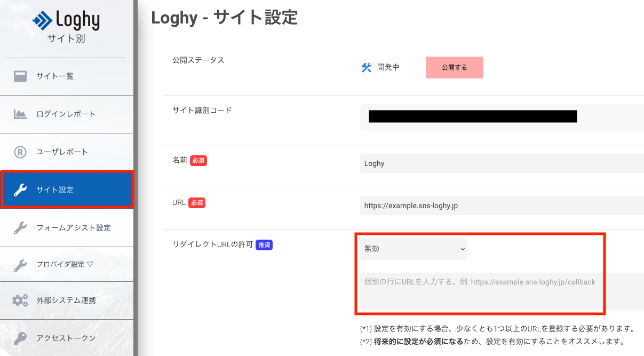The height and width of the screenshot is (356, 644).
Task: Select サイト設定 menu item
Action: 67,190
